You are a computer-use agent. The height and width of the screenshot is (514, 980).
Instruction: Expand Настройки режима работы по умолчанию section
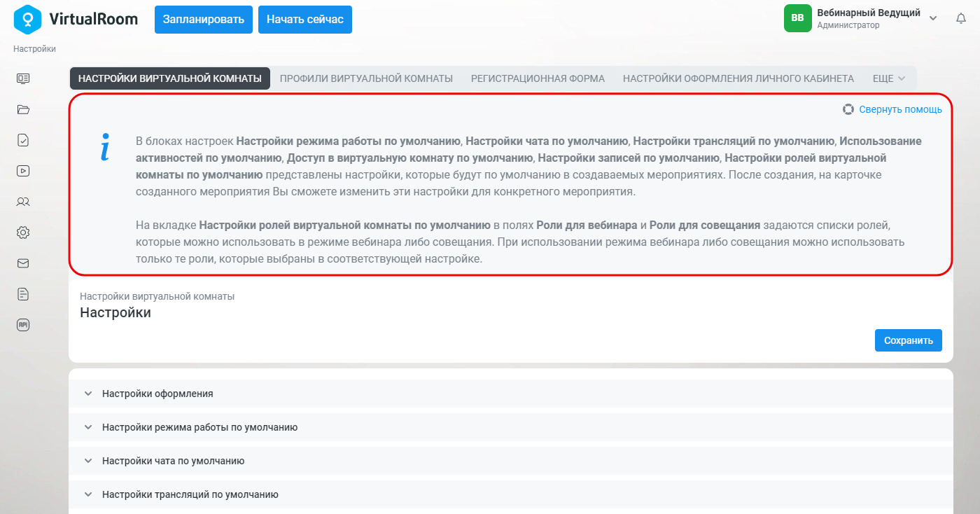coord(511,427)
